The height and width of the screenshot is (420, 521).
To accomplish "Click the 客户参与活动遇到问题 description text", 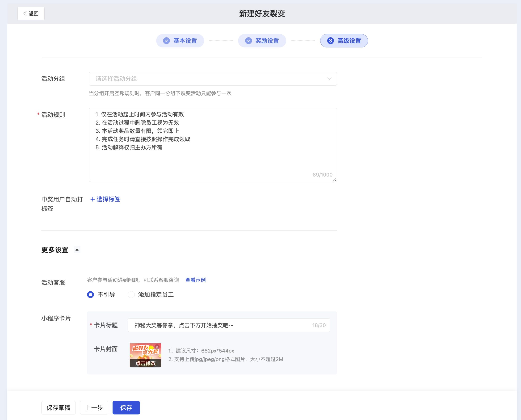I will coord(133,280).
